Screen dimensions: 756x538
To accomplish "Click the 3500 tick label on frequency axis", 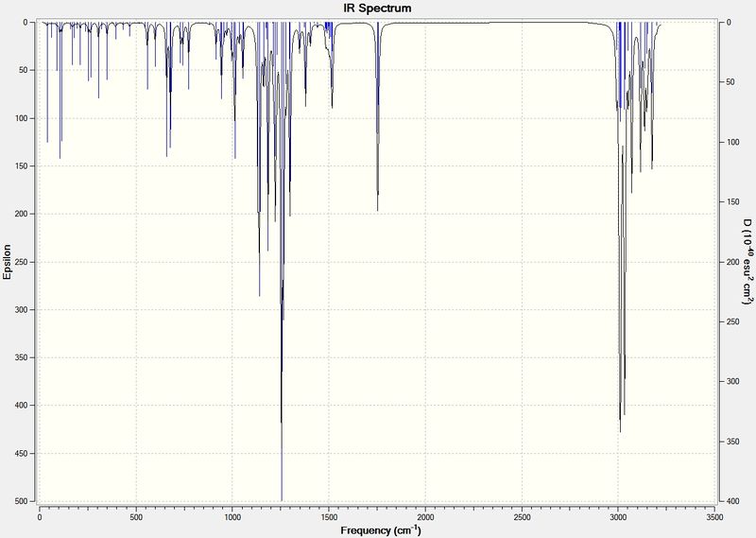I will (714, 517).
